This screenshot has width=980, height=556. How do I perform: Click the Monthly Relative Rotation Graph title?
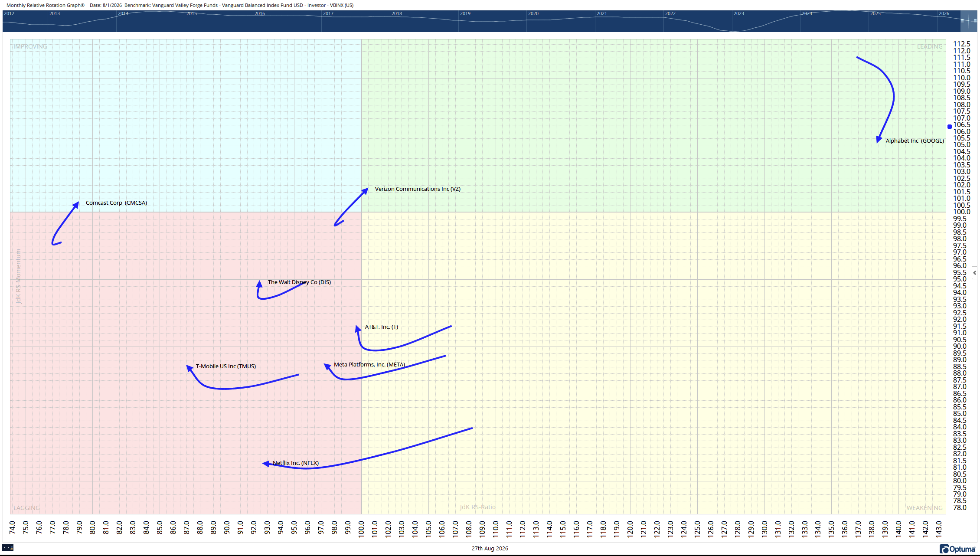46,5
